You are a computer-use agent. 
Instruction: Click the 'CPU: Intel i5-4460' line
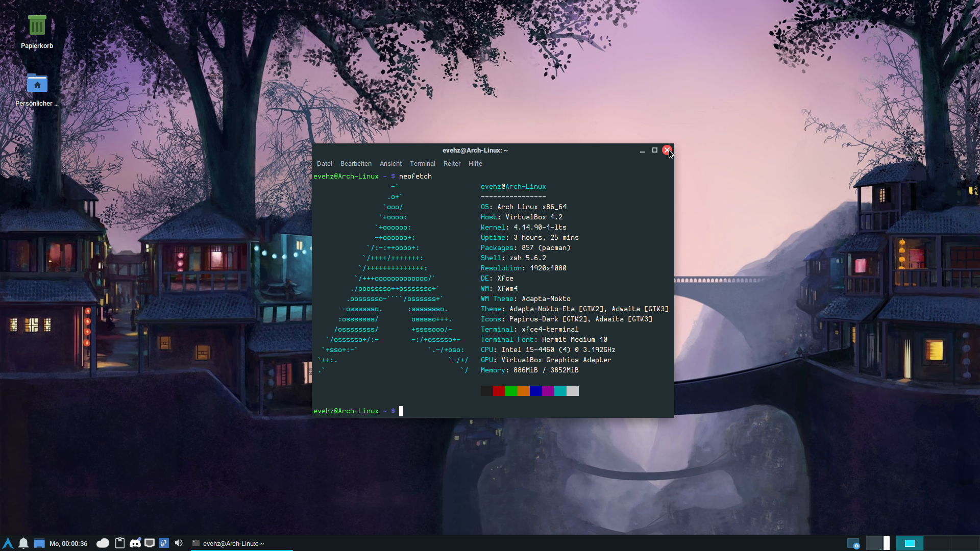[548, 350]
